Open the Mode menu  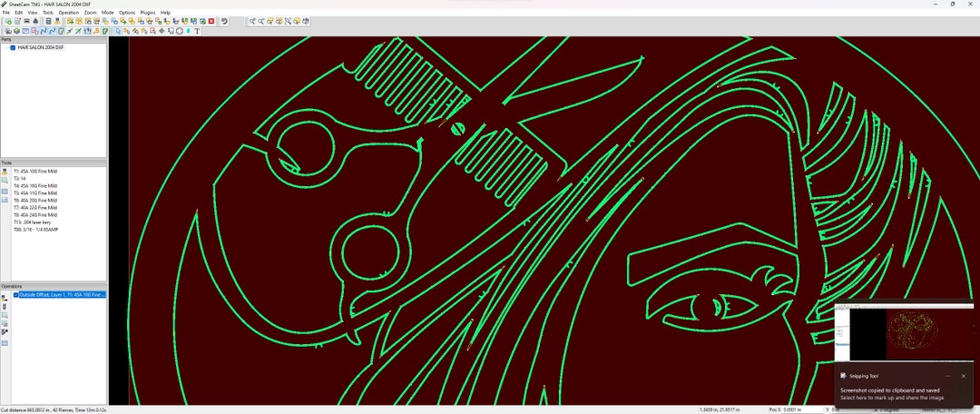click(107, 13)
